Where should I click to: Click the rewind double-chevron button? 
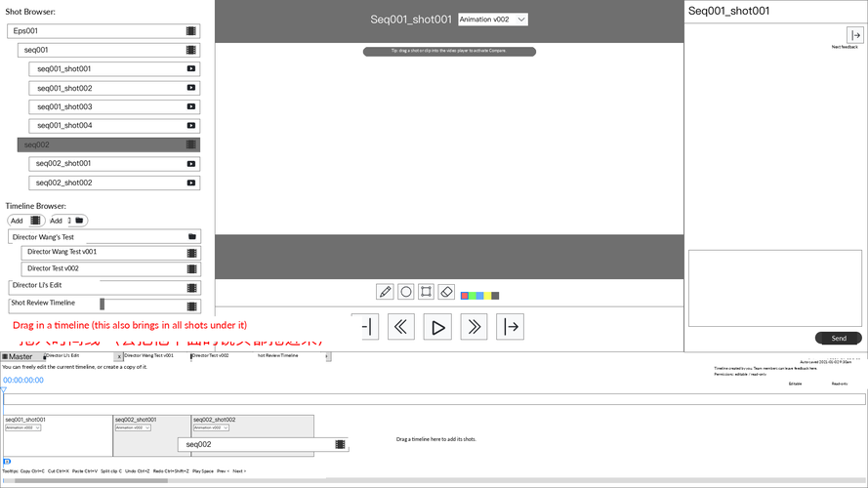pos(400,326)
